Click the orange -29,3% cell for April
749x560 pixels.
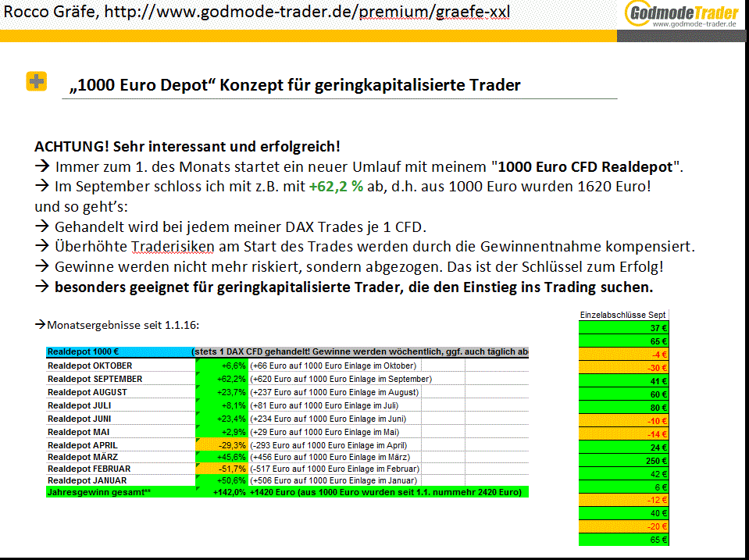tap(222, 445)
